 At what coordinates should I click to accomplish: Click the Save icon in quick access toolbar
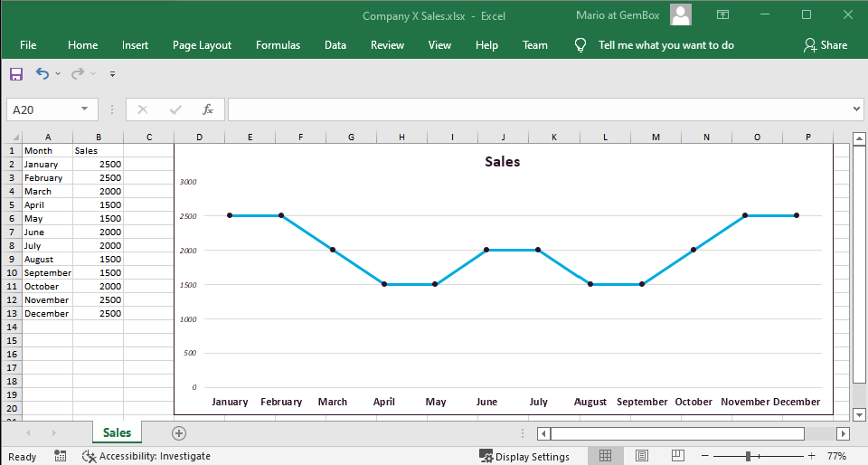16,73
